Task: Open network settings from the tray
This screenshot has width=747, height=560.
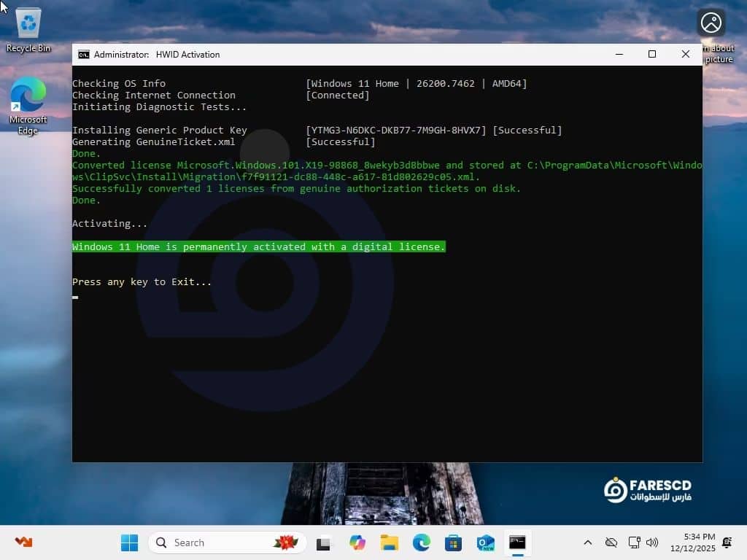Action: pos(633,542)
